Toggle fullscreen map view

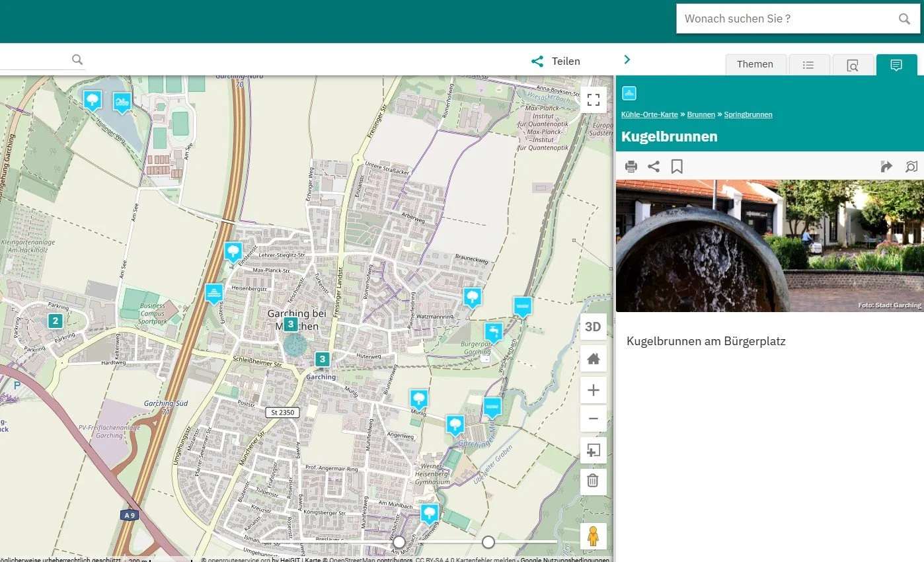594,100
